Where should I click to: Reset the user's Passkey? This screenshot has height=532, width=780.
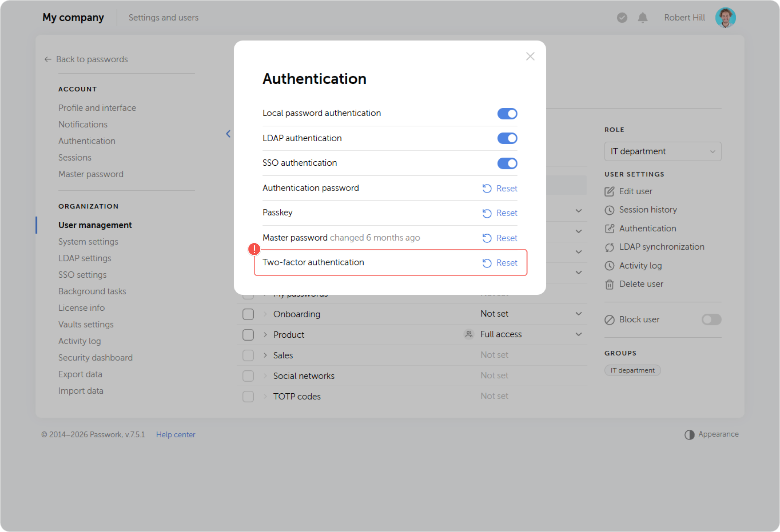tap(500, 213)
